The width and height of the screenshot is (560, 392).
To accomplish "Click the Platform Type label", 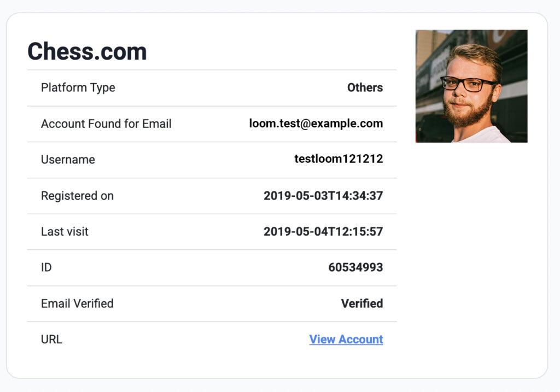I will [x=78, y=88].
